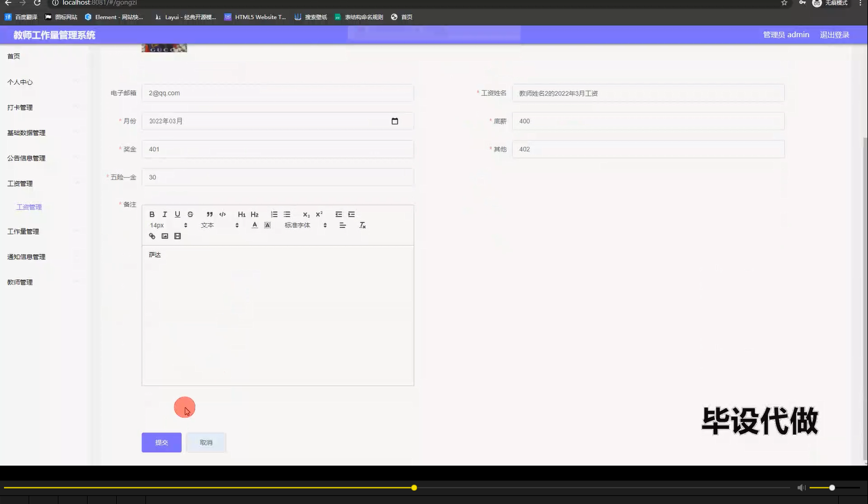Log out via 退出登录
Screen dimensions: 868x504
(x=834, y=35)
